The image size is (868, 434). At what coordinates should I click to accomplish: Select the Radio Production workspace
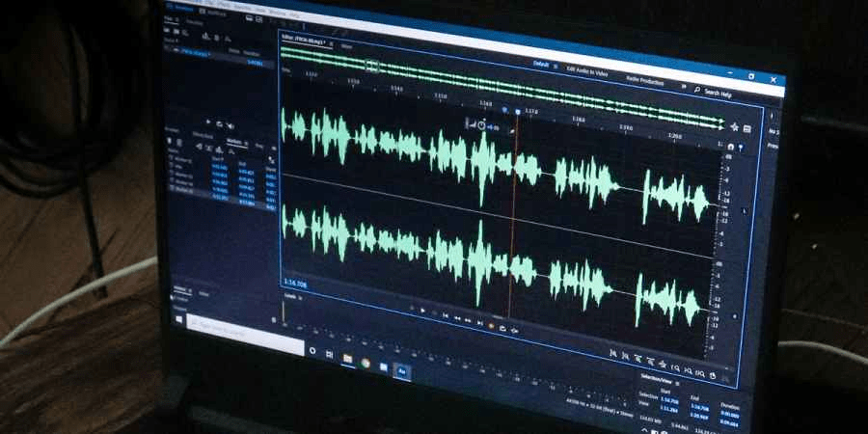(x=644, y=81)
